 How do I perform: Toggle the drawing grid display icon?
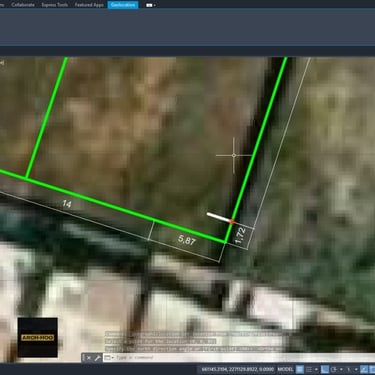tap(300, 369)
